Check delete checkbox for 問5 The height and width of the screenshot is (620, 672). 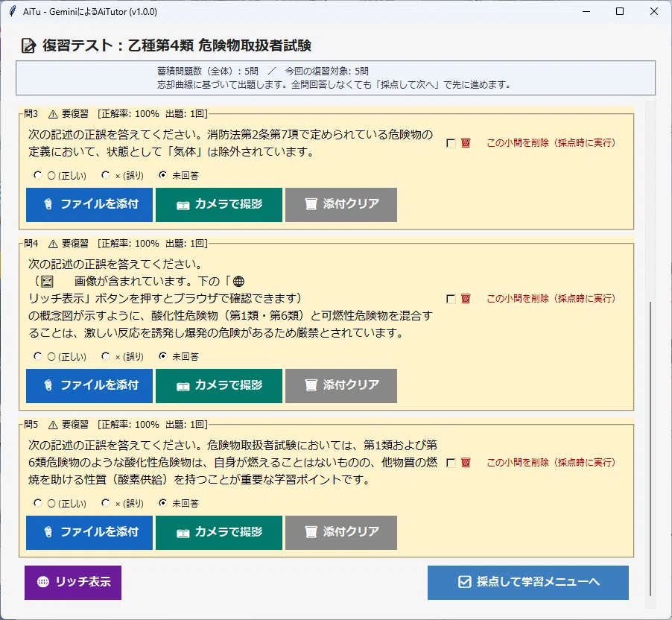pos(451,463)
